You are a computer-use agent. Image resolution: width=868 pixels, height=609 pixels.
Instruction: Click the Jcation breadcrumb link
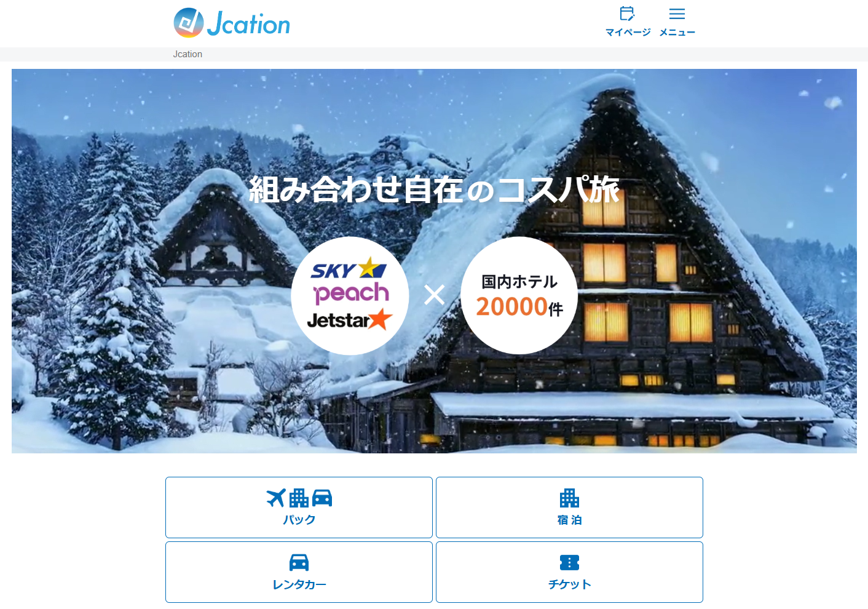pos(187,54)
